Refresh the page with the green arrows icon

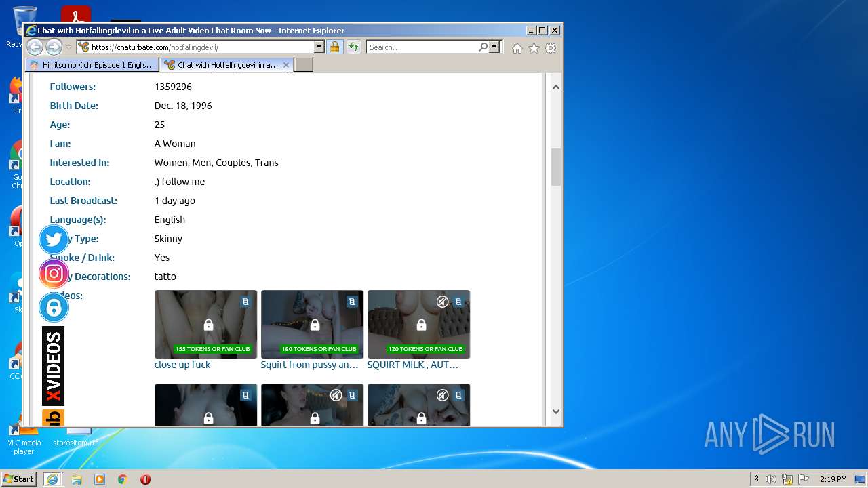(353, 47)
